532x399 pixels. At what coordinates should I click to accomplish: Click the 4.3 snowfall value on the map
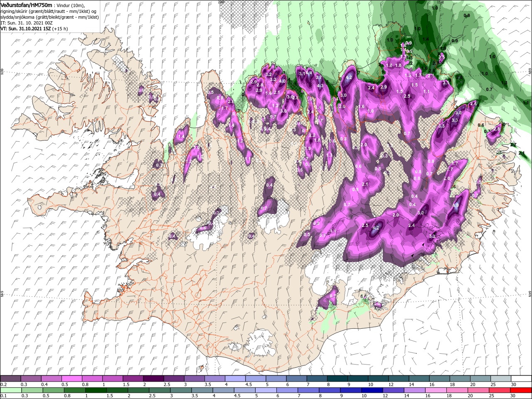[320, 86]
